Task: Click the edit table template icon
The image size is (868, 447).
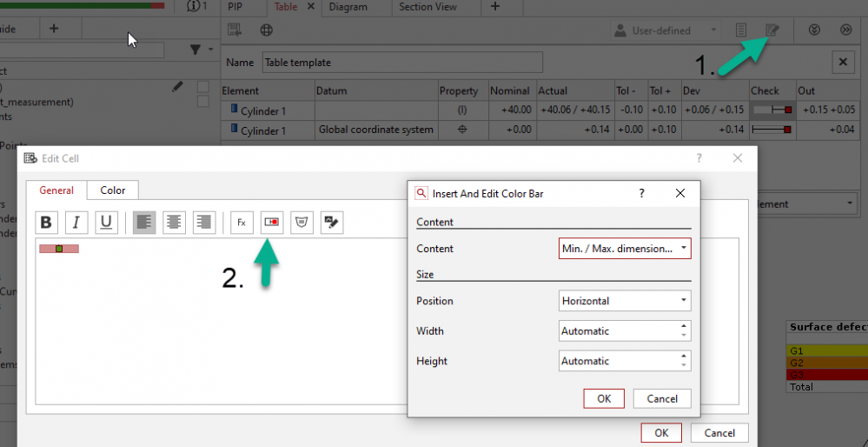Action: 772,30
